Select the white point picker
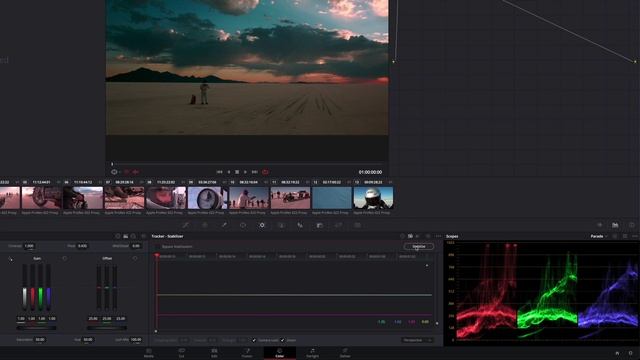The height and width of the screenshot is (360, 640). point(10,259)
